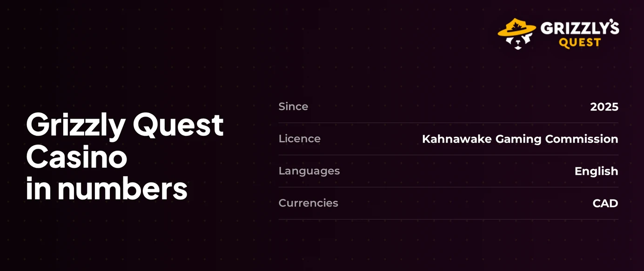644x271 pixels.
Task: Click the yellow ranger hat brim in logo
Action: click(x=517, y=32)
